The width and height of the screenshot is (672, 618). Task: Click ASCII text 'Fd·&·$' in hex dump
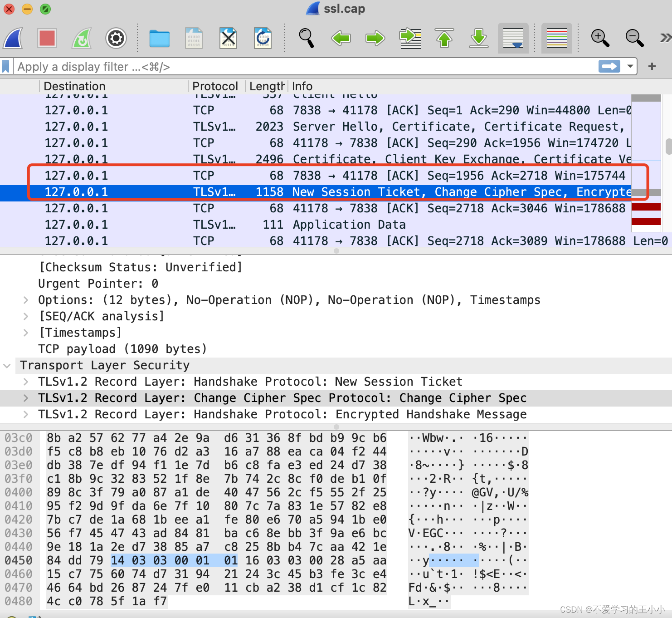pyautogui.click(x=430, y=588)
